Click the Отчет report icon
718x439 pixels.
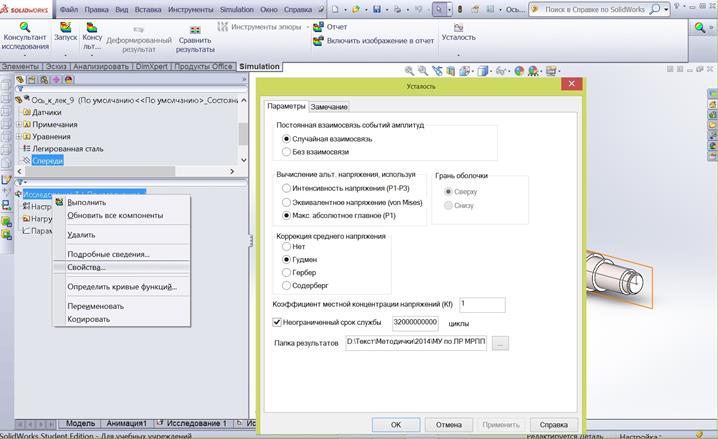[319, 27]
